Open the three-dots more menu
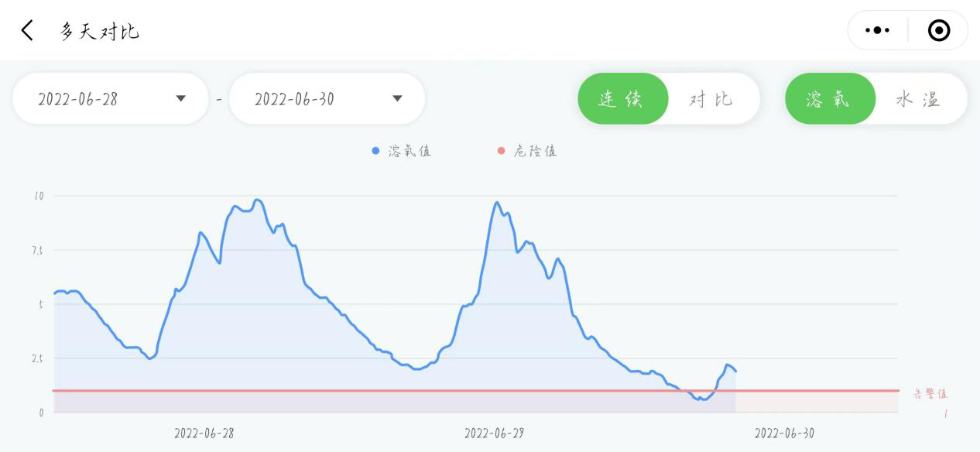The image size is (980, 452). click(x=877, y=31)
